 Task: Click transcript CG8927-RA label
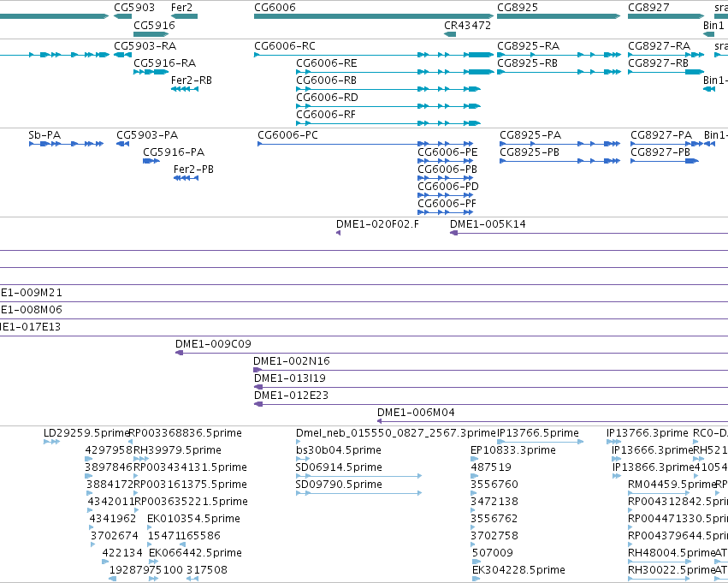click(660, 46)
